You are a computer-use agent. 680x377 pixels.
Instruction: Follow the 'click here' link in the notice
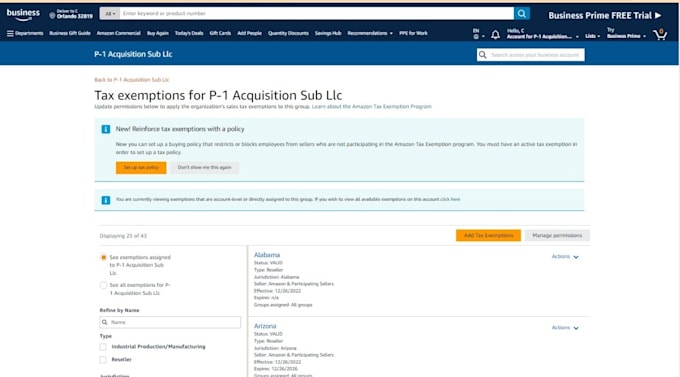click(x=450, y=200)
